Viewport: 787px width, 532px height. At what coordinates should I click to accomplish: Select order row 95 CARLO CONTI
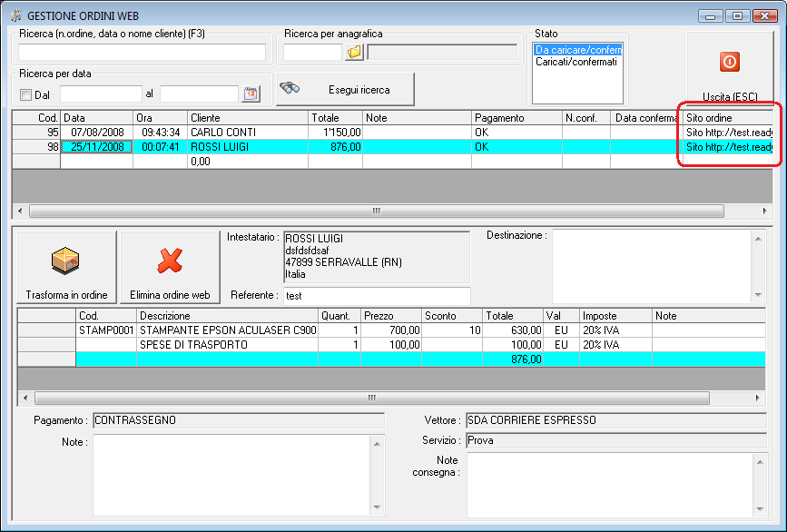pyautogui.click(x=392, y=133)
